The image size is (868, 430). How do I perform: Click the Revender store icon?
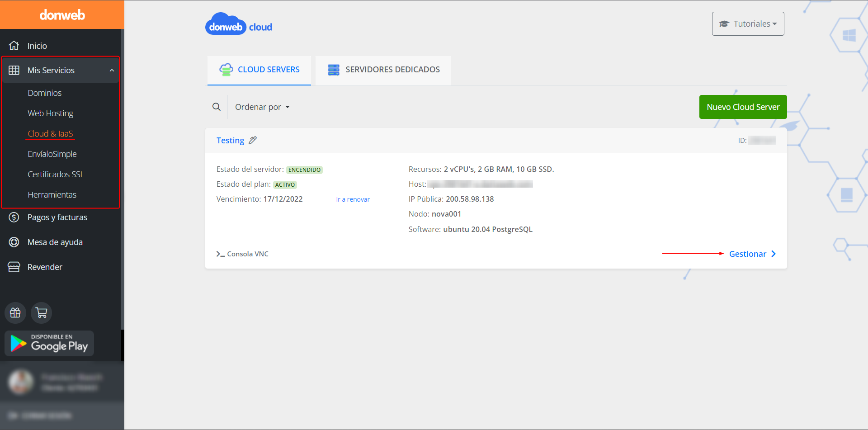14,267
